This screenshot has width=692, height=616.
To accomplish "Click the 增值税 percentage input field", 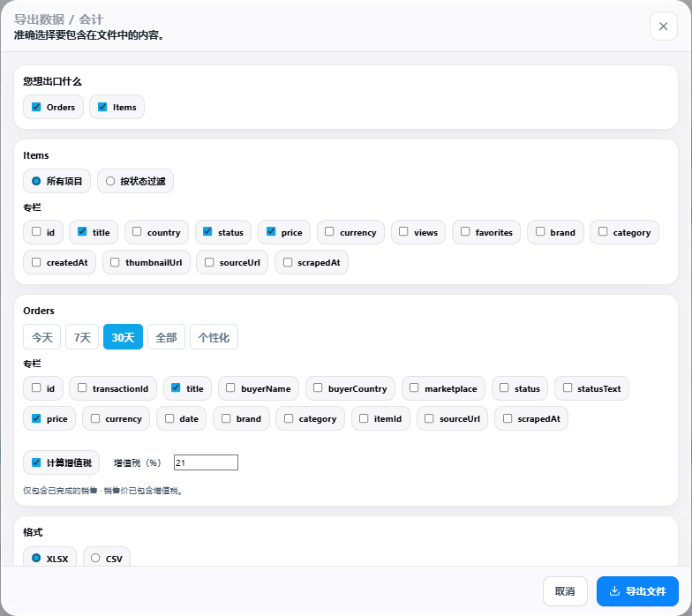I will coord(207,462).
